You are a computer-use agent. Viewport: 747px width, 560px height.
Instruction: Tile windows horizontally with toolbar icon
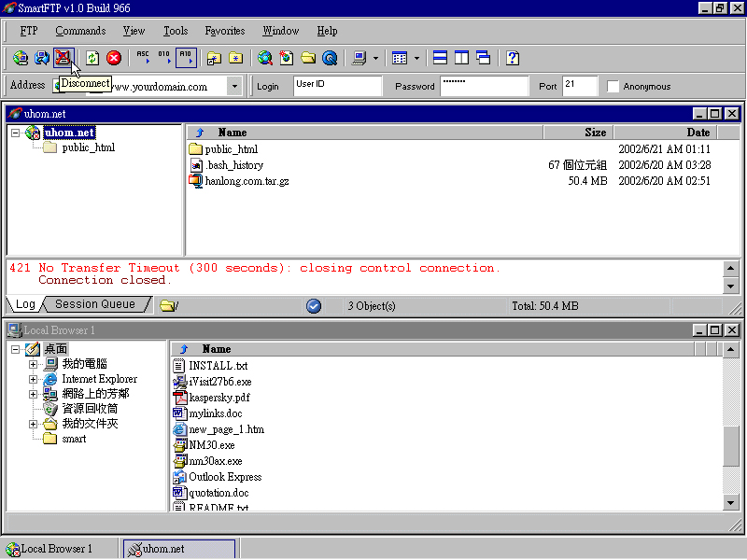(x=440, y=58)
